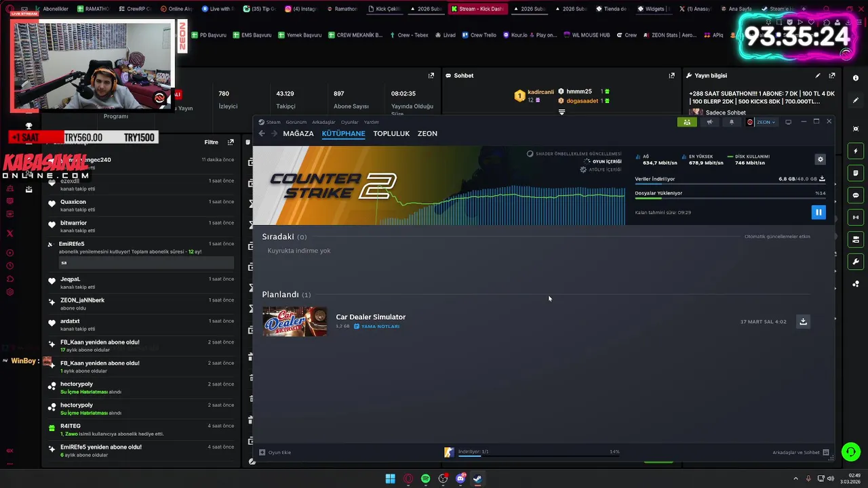Open YAMA NOTLARI for Car Dealer Simulator
Image resolution: width=868 pixels, height=488 pixels.
(377, 326)
